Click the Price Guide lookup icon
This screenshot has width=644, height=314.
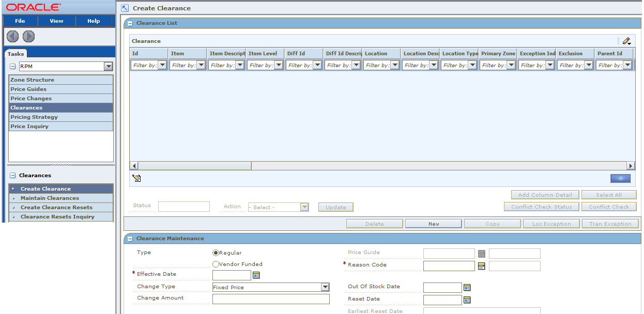tap(482, 253)
